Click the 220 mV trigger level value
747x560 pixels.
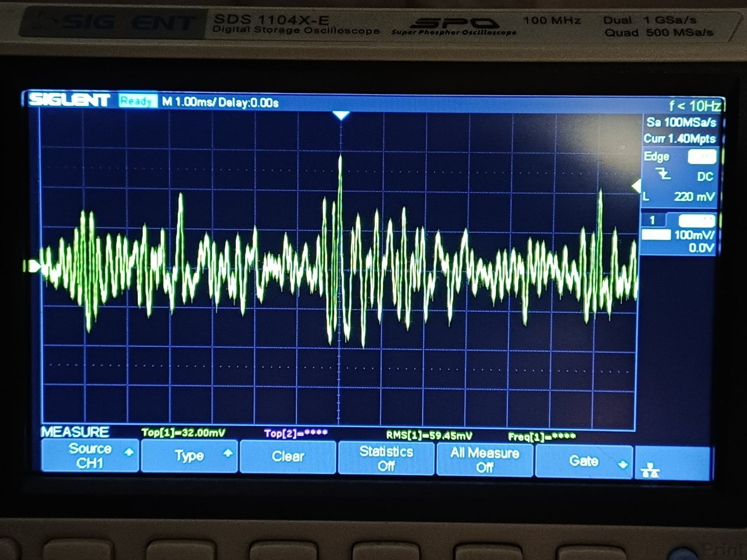pyautogui.click(x=693, y=197)
